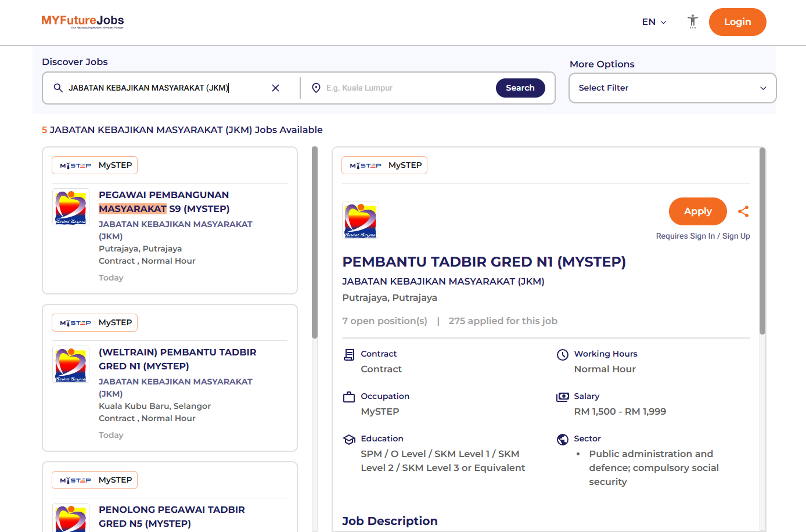Click the Contract document icon
The height and width of the screenshot is (532, 806).
tap(349, 354)
